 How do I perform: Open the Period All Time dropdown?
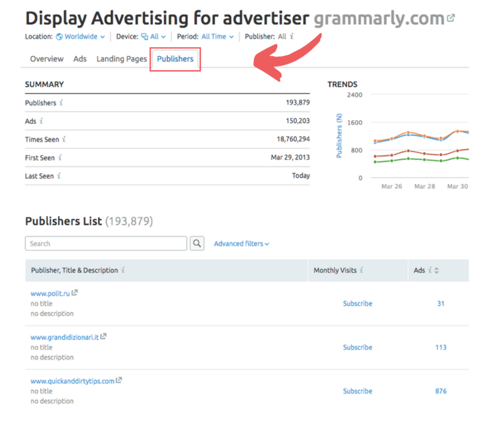coord(218,37)
